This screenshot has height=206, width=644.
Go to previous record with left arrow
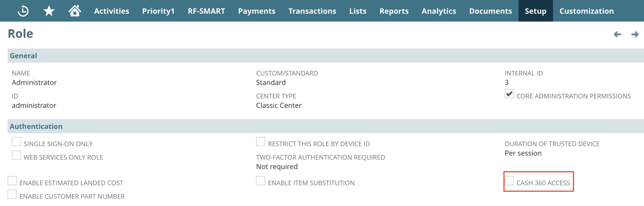(617, 34)
